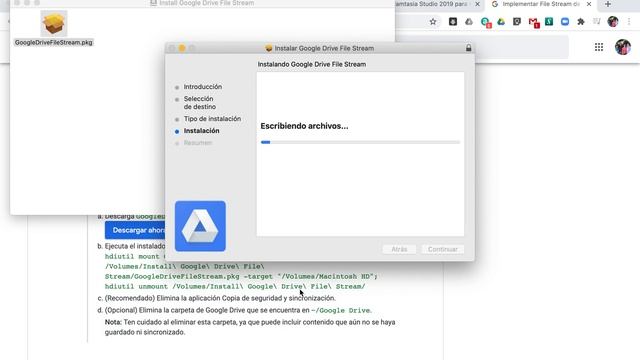Click the Nota: paragraph text
The width and height of the screenshot is (640, 360).
click(x=250, y=327)
